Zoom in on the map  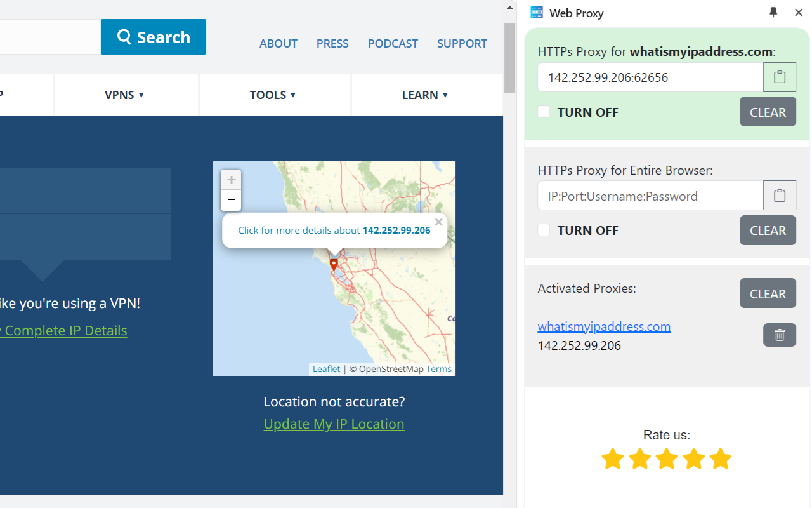[x=231, y=180]
